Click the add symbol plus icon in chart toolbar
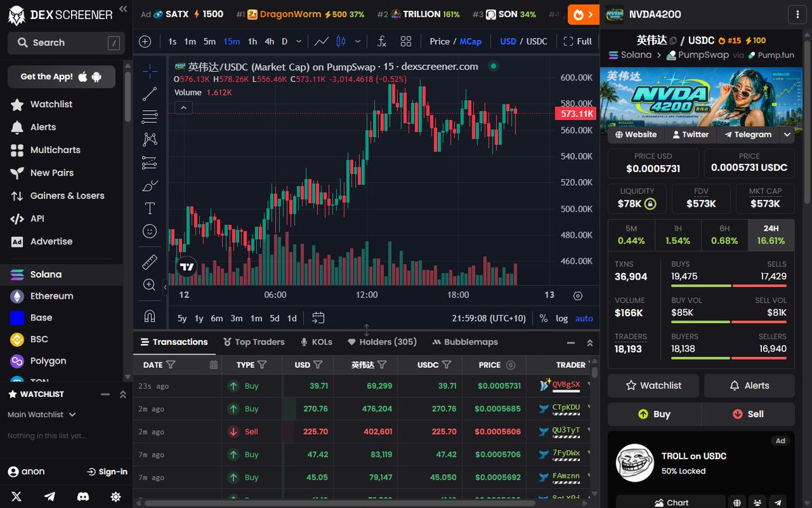This screenshot has height=508, width=812. pos(145,41)
